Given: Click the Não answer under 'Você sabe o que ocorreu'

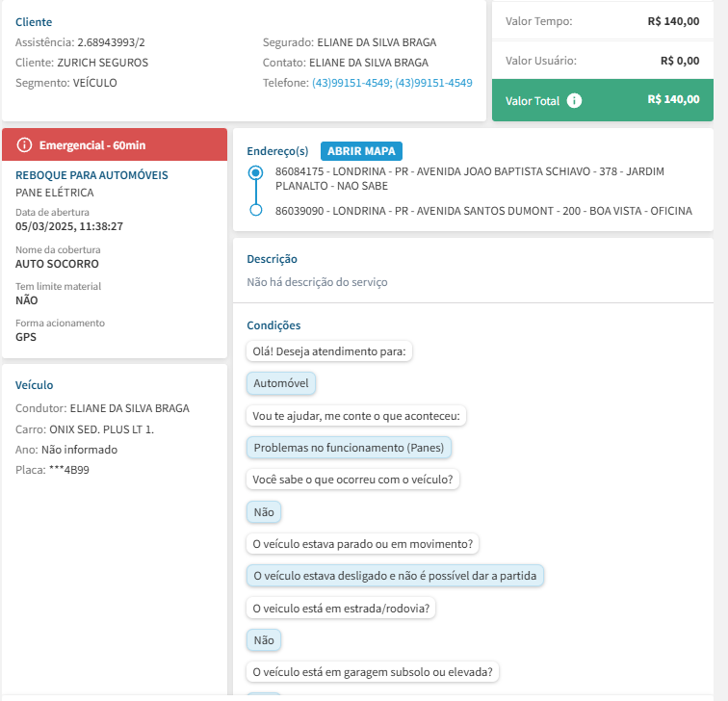Looking at the screenshot, I should pyautogui.click(x=262, y=511).
